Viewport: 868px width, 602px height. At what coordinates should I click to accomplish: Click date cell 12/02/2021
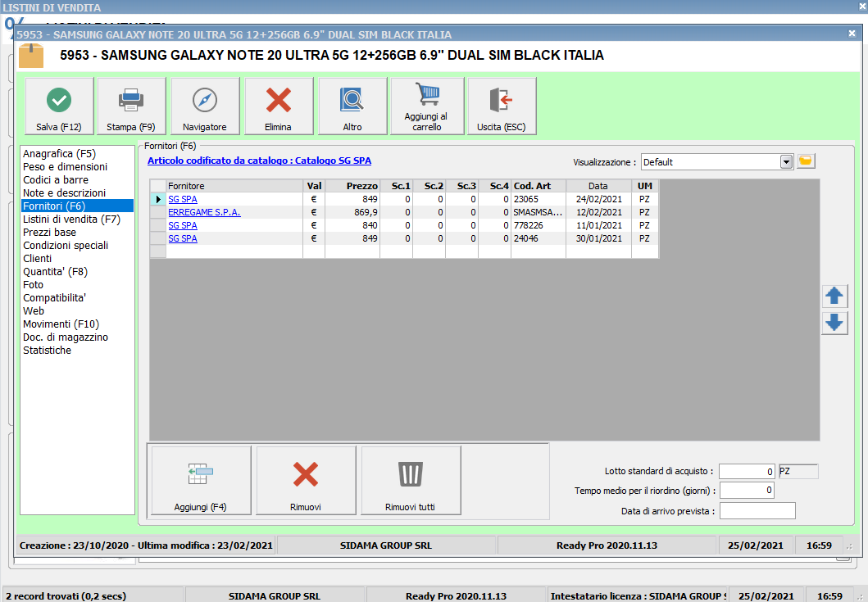(x=598, y=212)
